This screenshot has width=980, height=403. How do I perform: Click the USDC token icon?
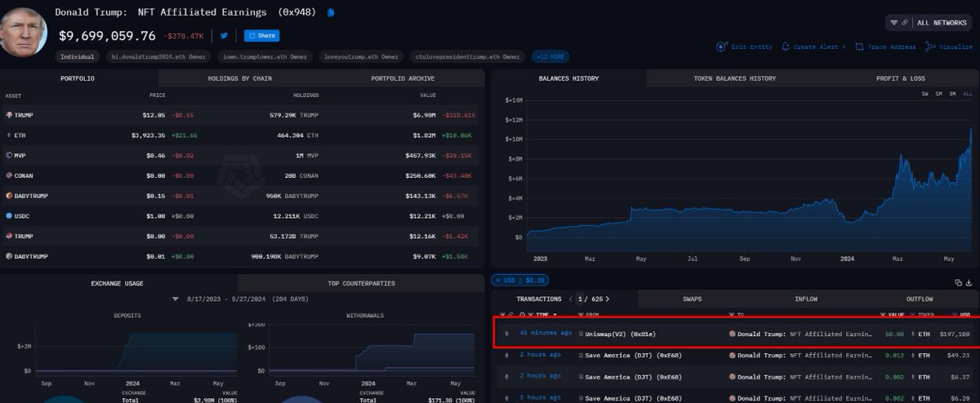pos(8,216)
